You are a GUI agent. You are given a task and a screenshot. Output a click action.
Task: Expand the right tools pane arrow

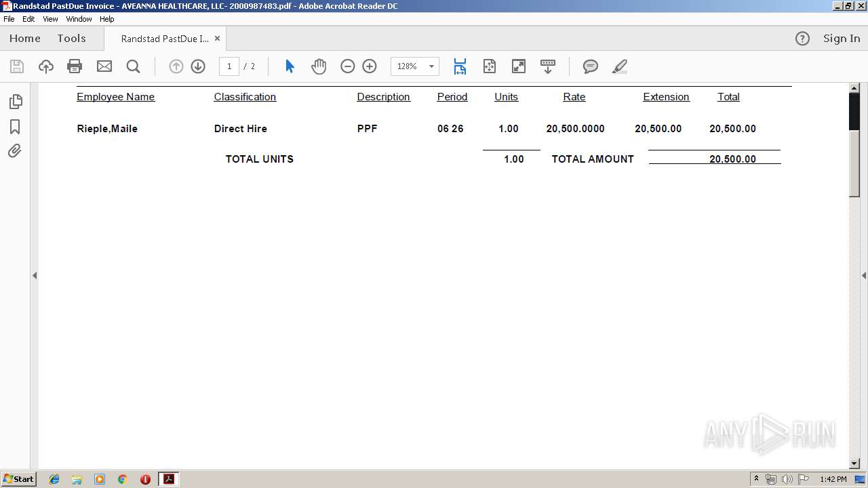(864, 275)
